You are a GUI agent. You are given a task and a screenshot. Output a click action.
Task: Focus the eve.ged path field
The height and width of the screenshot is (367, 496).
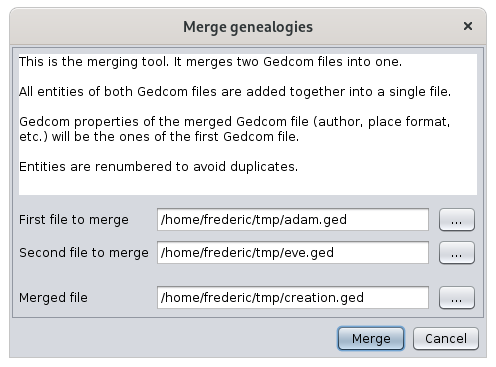293,253
